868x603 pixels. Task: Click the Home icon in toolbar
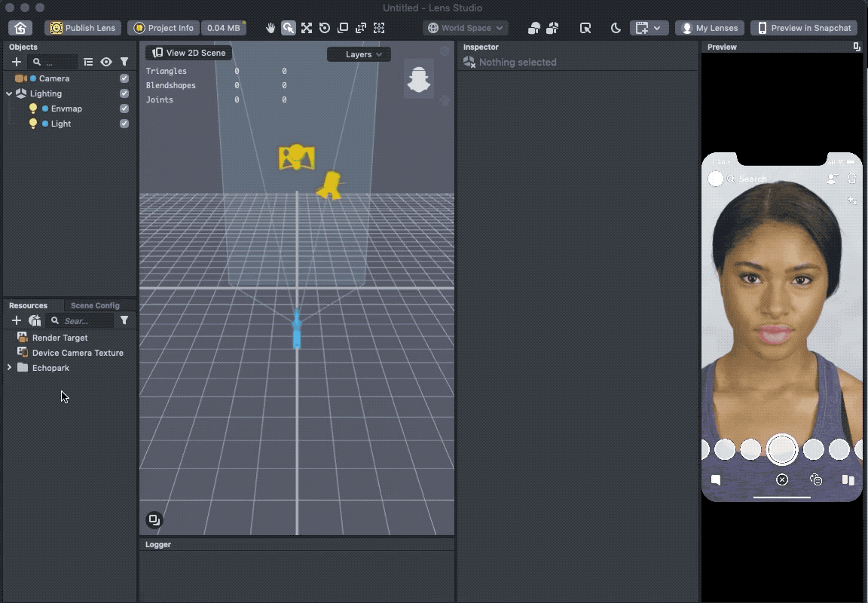(20, 28)
